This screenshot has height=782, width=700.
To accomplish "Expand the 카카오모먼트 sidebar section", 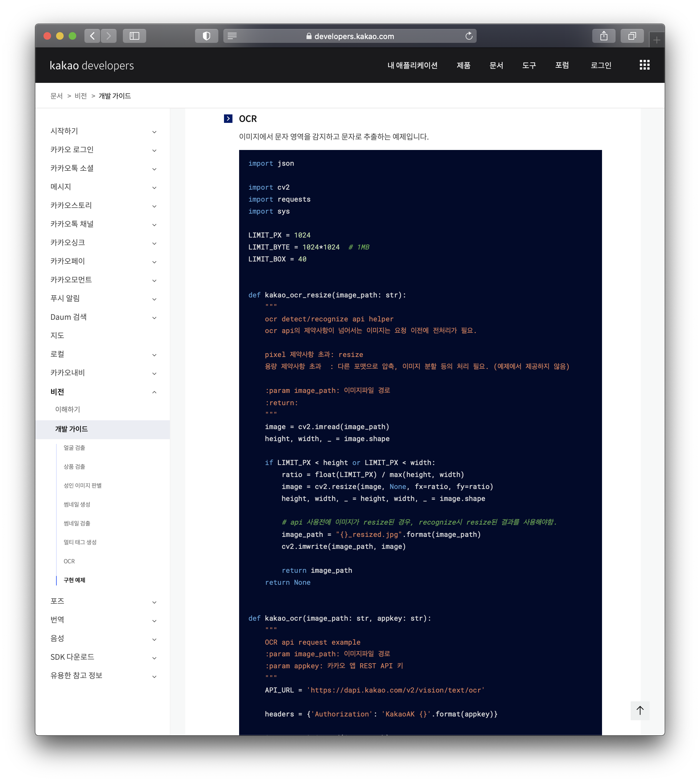I will tap(103, 280).
